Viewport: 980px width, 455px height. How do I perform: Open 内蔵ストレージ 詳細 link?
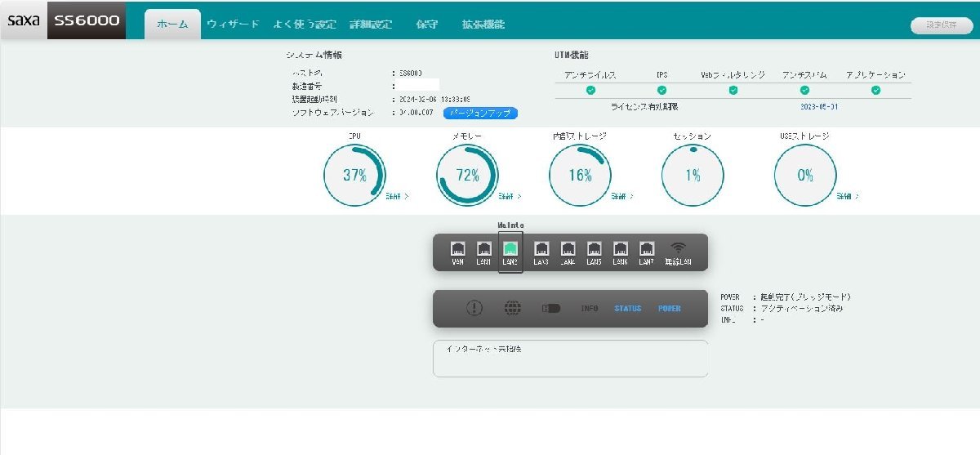(622, 197)
